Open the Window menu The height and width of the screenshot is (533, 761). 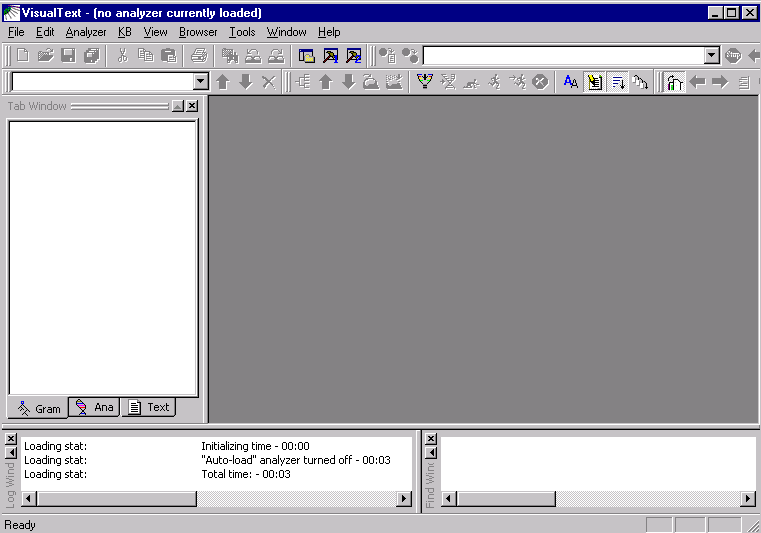286,32
